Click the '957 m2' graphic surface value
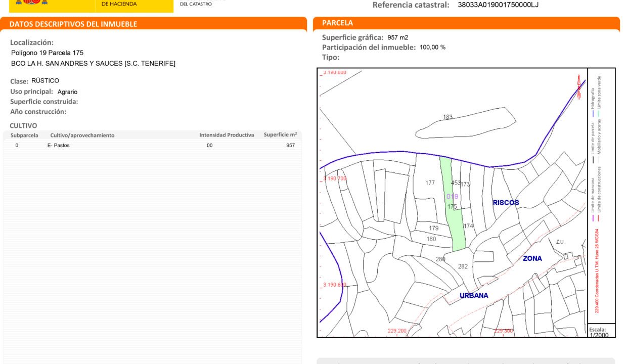627x364 pixels. coord(398,37)
